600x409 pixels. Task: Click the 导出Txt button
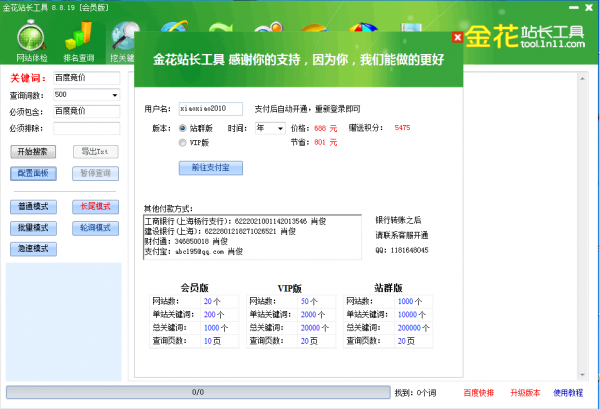(96, 152)
